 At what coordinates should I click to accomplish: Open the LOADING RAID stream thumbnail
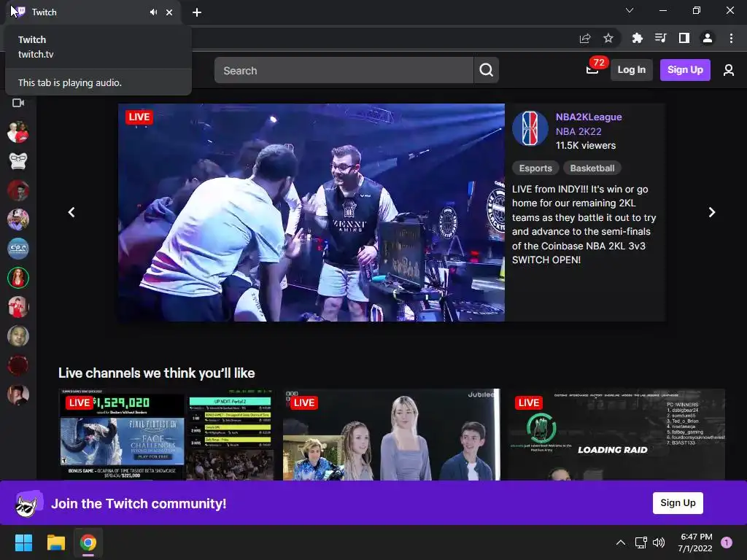(616, 435)
